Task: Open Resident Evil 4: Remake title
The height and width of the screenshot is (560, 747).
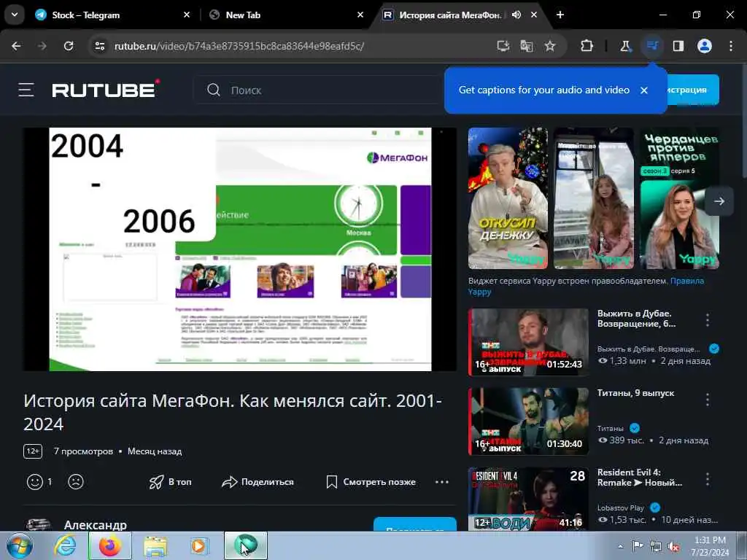Action: coord(640,477)
